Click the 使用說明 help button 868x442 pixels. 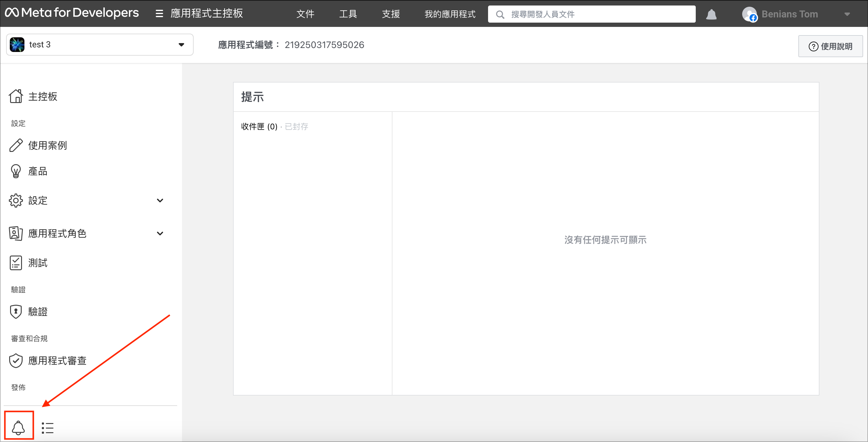click(x=830, y=46)
